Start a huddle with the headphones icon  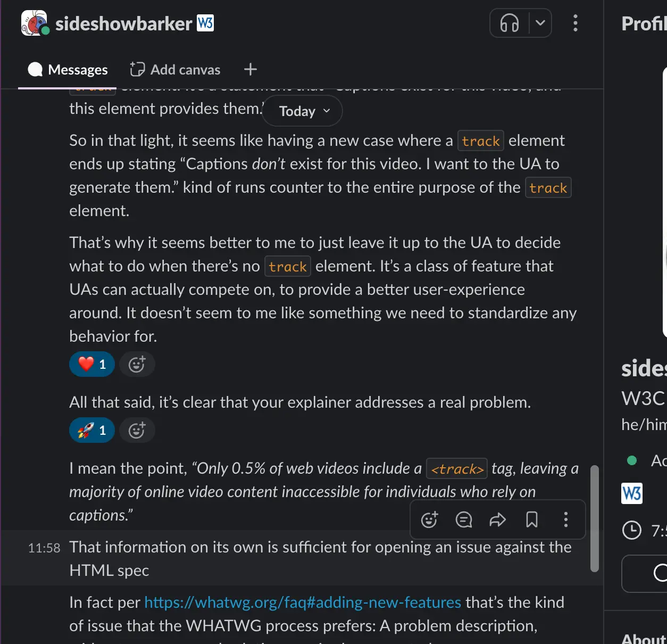pyautogui.click(x=509, y=23)
